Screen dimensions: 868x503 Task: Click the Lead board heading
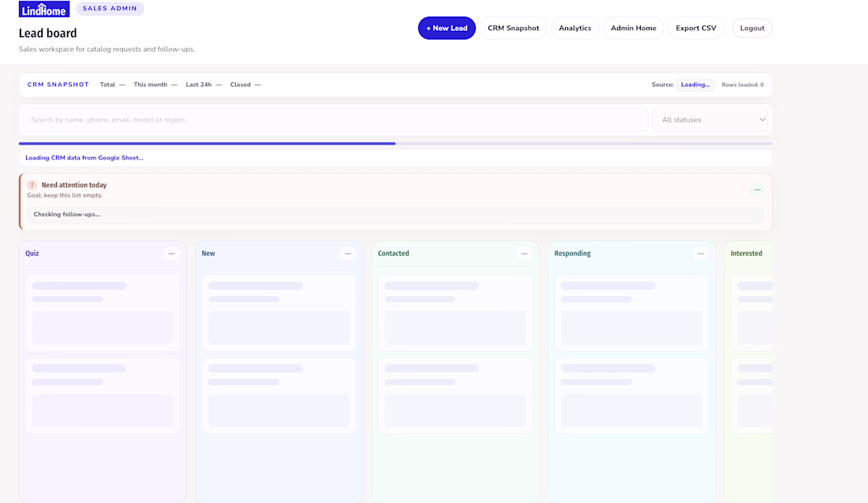[x=47, y=33]
